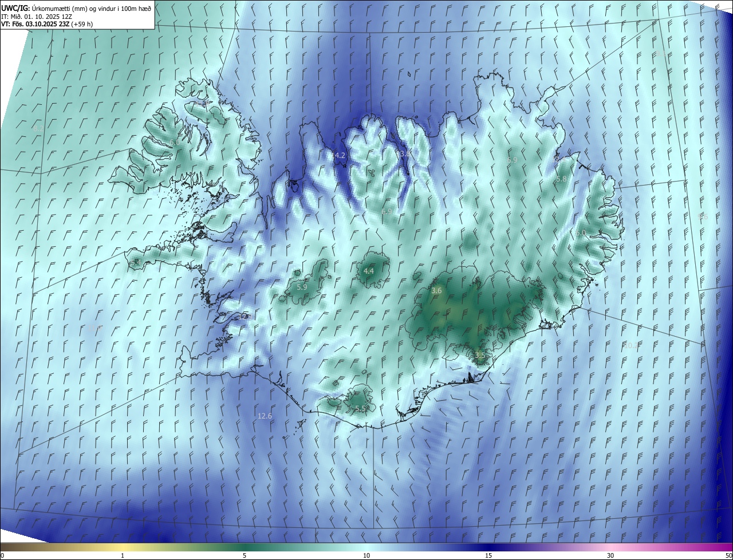Click the colorbar tick label 5
The width and height of the screenshot is (733, 560).
click(x=245, y=555)
